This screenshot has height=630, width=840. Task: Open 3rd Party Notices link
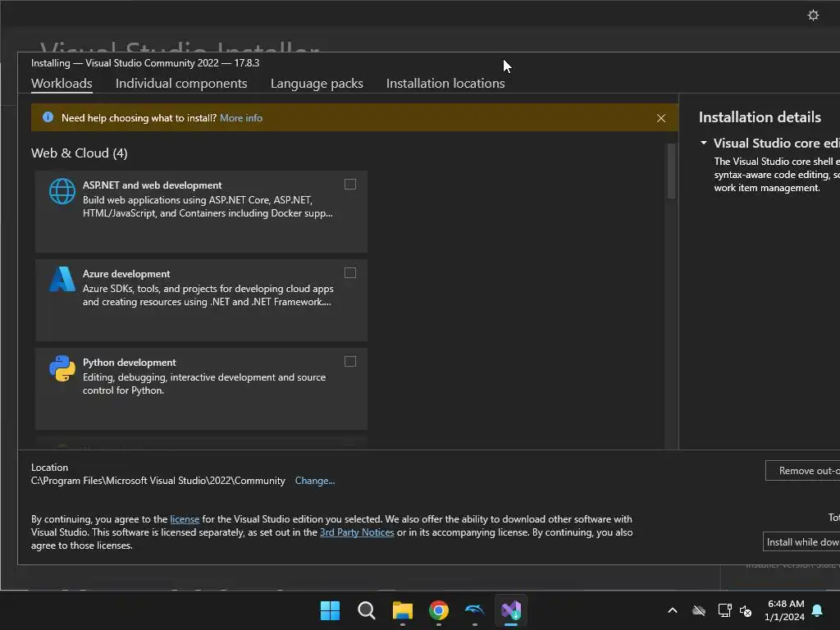[x=357, y=532]
